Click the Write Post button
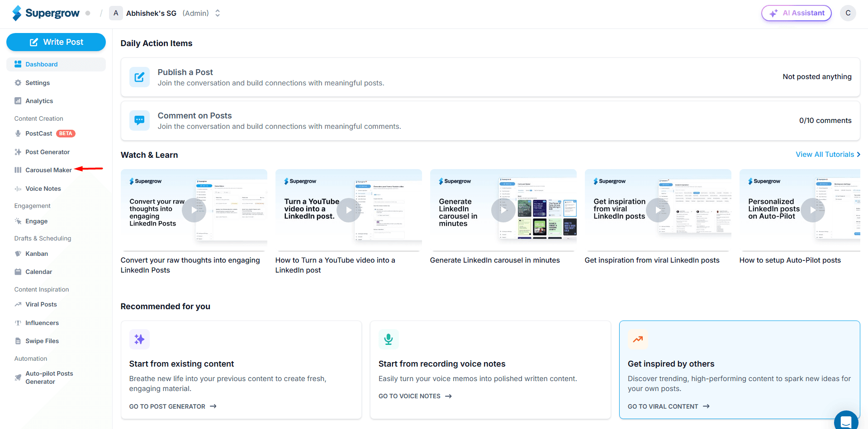The height and width of the screenshot is (429, 868). pos(56,42)
